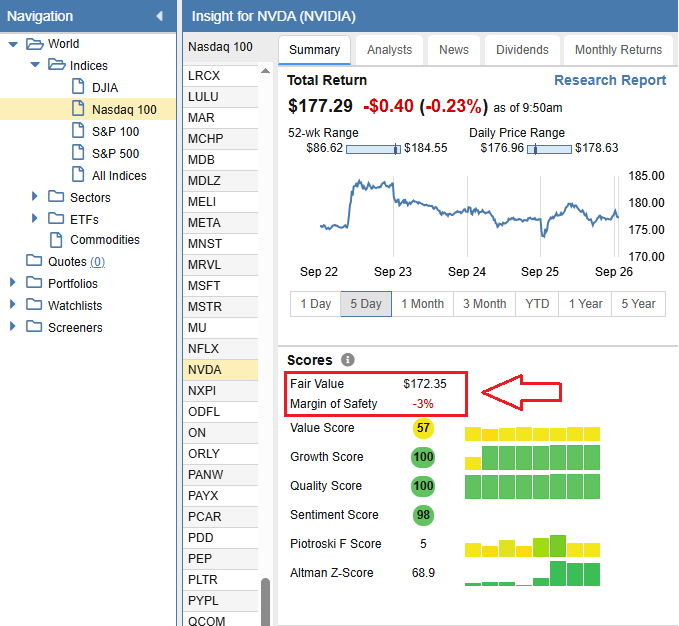Collapse the World tree node
The height and width of the screenshot is (626, 679).
[13, 44]
